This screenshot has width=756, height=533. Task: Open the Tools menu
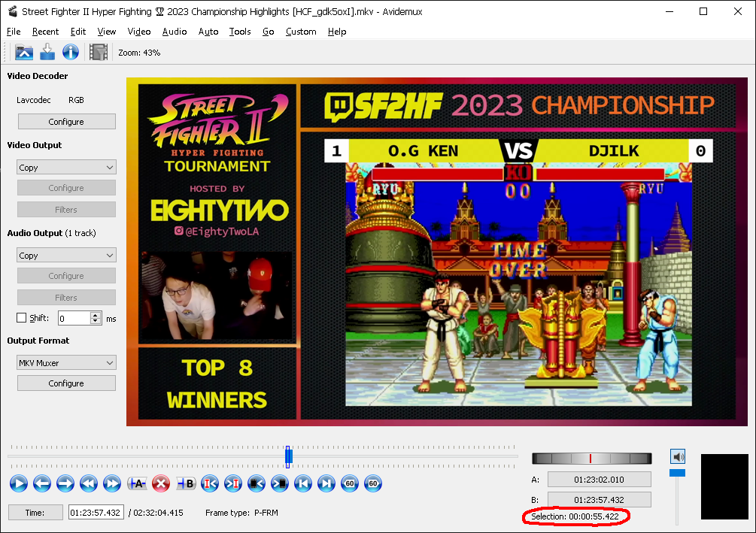pyautogui.click(x=240, y=32)
